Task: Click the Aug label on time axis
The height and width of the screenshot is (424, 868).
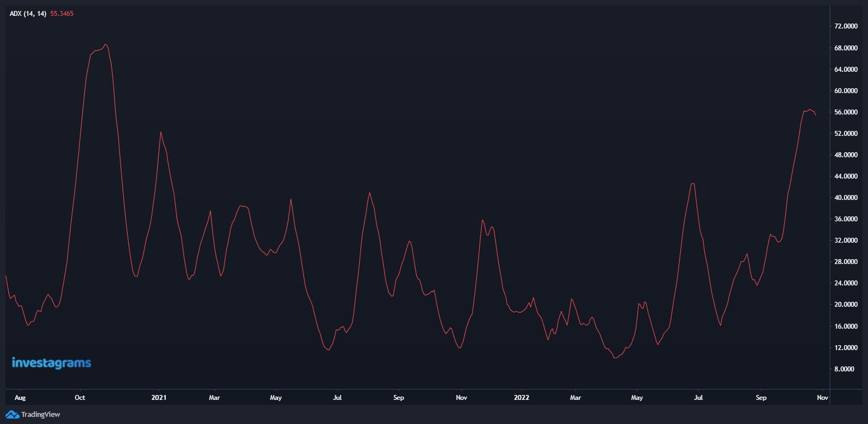Action: (x=20, y=398)
